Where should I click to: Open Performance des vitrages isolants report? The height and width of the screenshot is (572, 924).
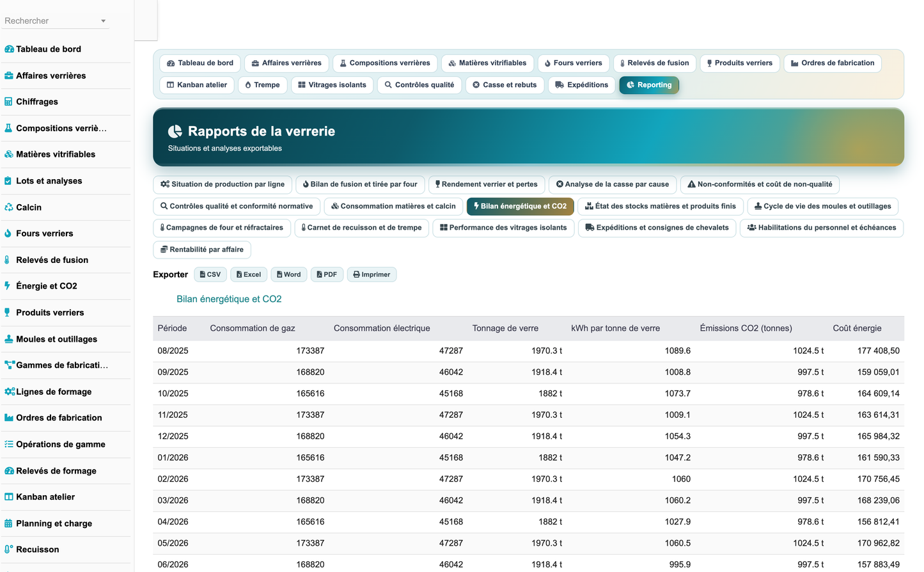[503, 228]
